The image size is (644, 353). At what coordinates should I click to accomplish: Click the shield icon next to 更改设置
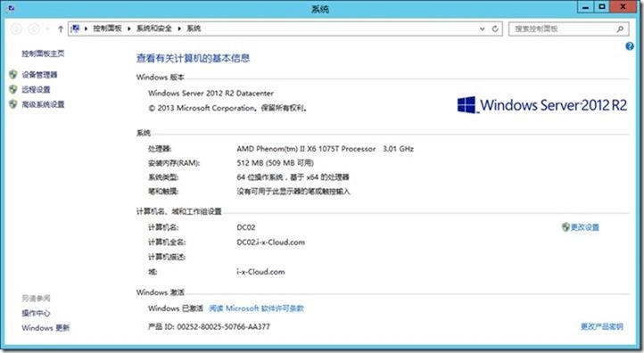pos(566,227)
